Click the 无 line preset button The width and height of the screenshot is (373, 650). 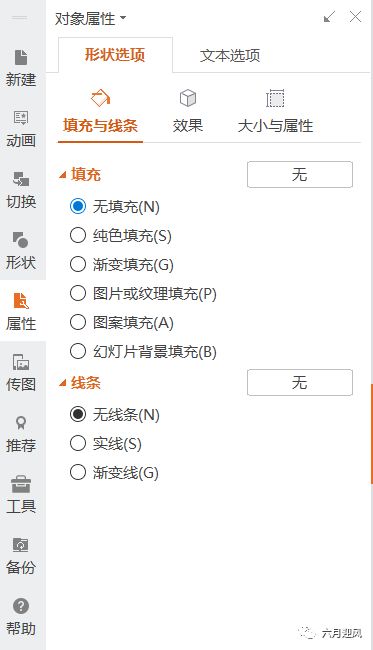pyautogui.click(x=300, y=382)
